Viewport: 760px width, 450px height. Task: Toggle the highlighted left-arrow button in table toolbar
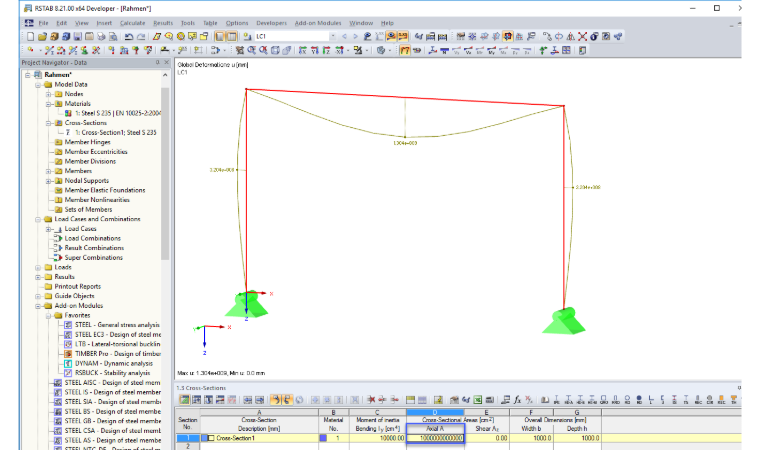tap(275, 400)
